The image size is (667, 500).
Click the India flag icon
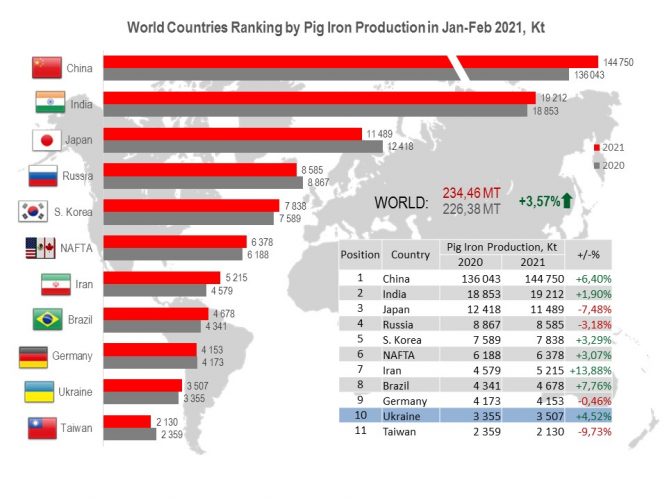pyautogui.click(x=48, y=104)
